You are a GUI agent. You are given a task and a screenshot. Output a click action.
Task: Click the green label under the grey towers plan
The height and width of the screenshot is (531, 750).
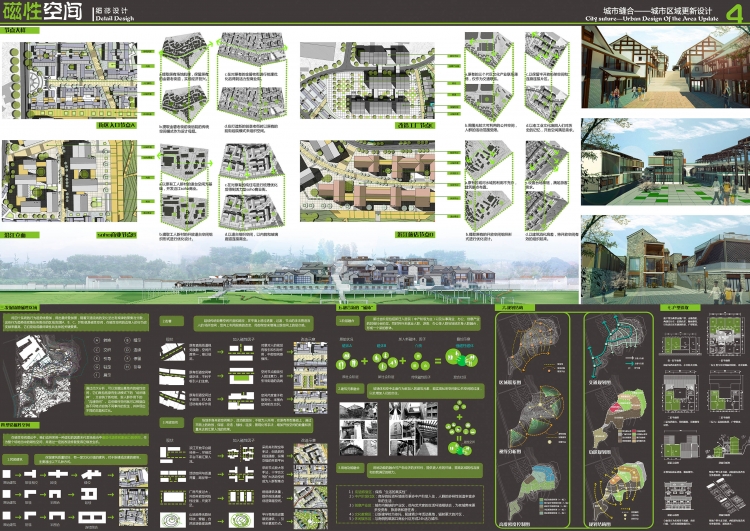[415, 125]
